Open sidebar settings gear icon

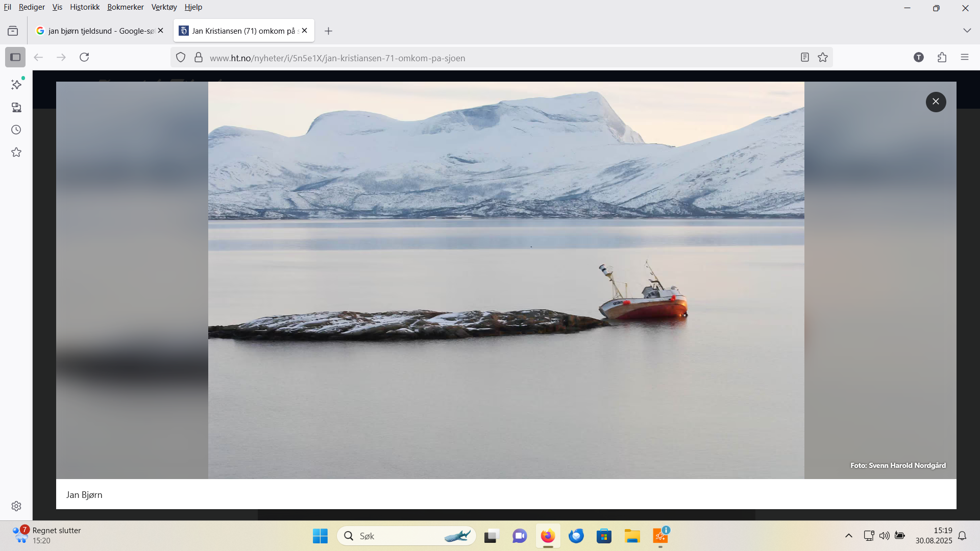[x=16, y=506]
